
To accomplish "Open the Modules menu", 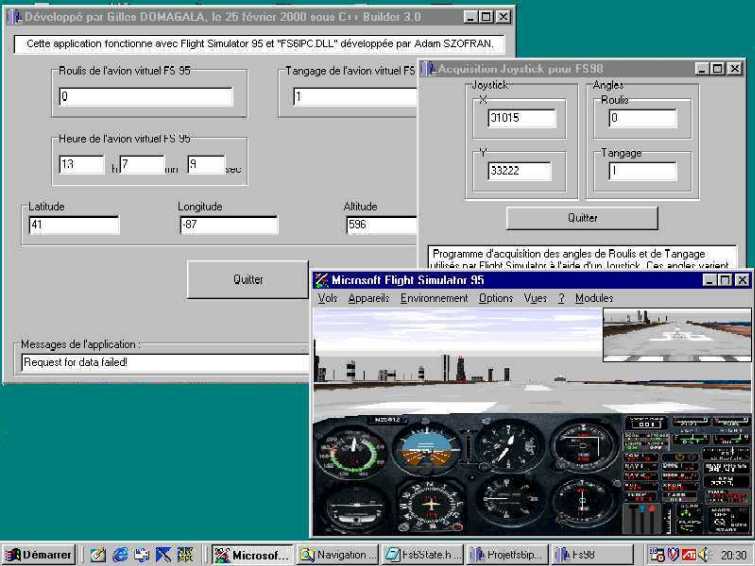I will pos(594,298).
